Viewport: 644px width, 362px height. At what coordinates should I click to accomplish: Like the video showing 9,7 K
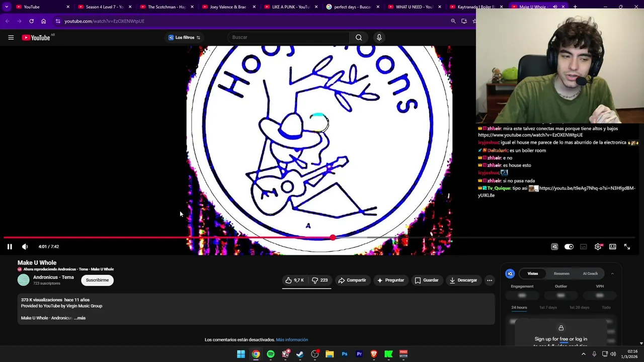coord(294,280)
